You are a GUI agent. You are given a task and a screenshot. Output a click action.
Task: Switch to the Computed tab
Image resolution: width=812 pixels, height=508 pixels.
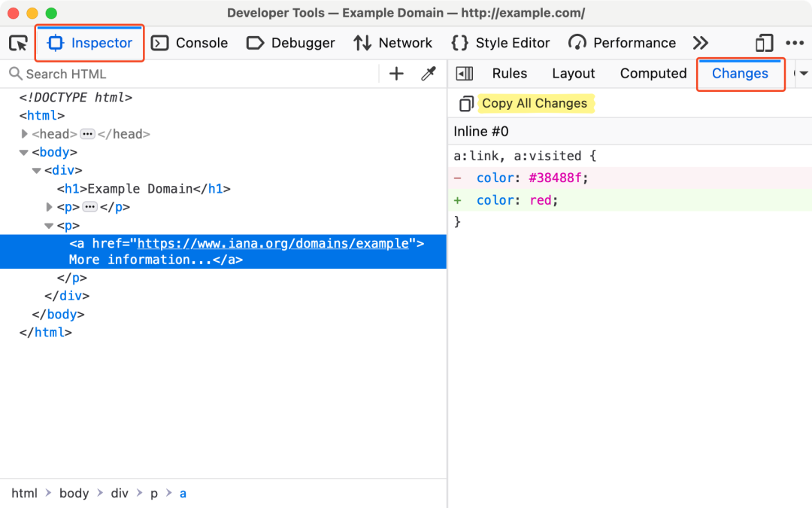[653, 74]
